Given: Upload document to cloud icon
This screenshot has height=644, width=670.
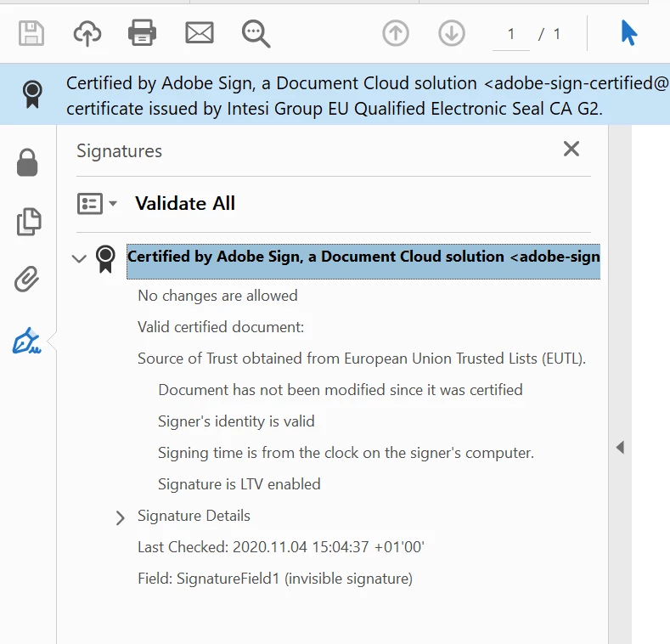Looking at the screenshot, I should pyautogui.click(x=87, y=33).
